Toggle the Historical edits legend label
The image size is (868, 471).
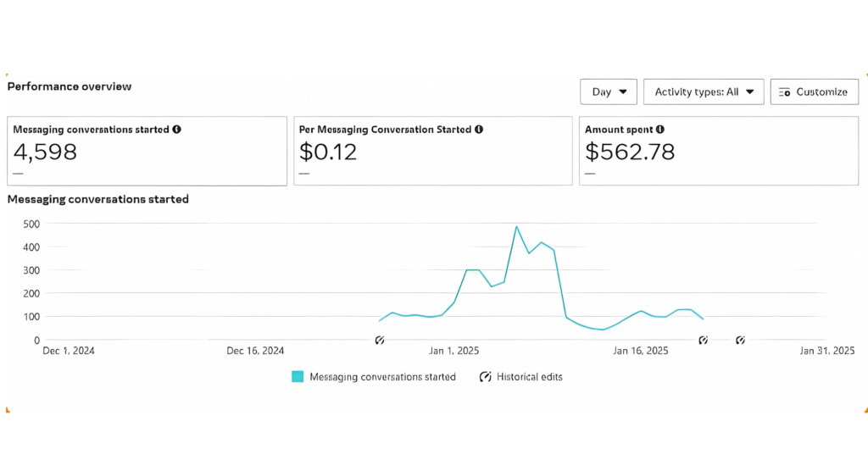[x=529, y=377]
